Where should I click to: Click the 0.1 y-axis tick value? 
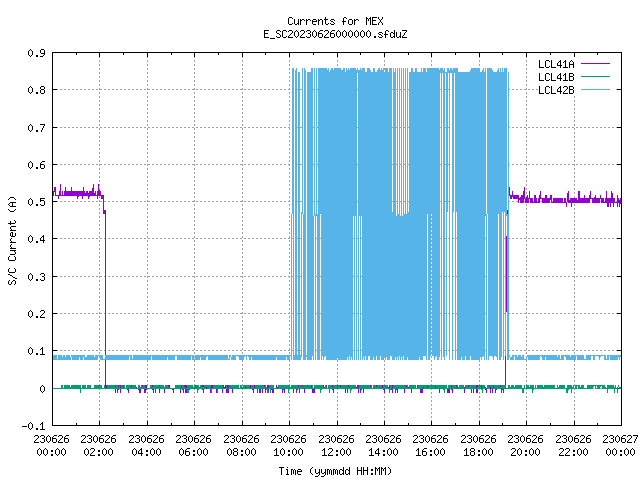tap(36, 351)
